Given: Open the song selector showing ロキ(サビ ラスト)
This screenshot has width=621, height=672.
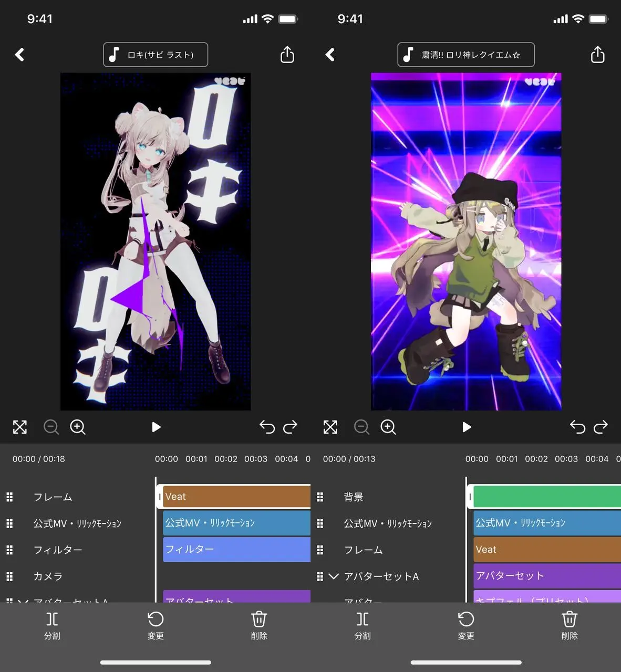Looking at the screenshot, I should point(155,54).
